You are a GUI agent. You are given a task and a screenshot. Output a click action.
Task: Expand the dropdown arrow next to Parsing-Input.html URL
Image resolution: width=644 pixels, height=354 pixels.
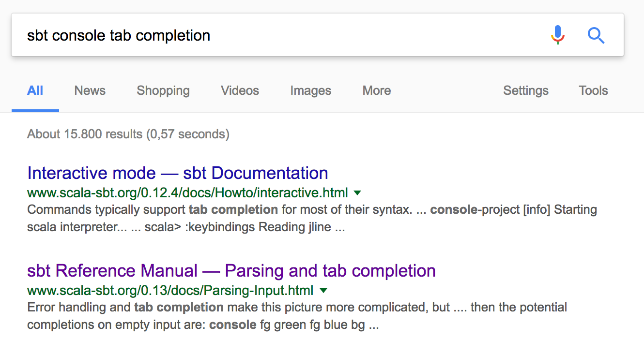pos(323,291)
